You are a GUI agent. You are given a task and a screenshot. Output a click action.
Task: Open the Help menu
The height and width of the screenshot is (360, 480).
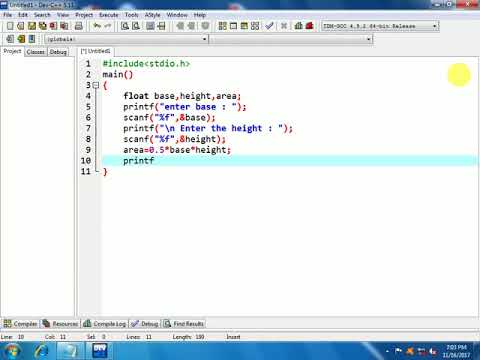pos(200,15)
